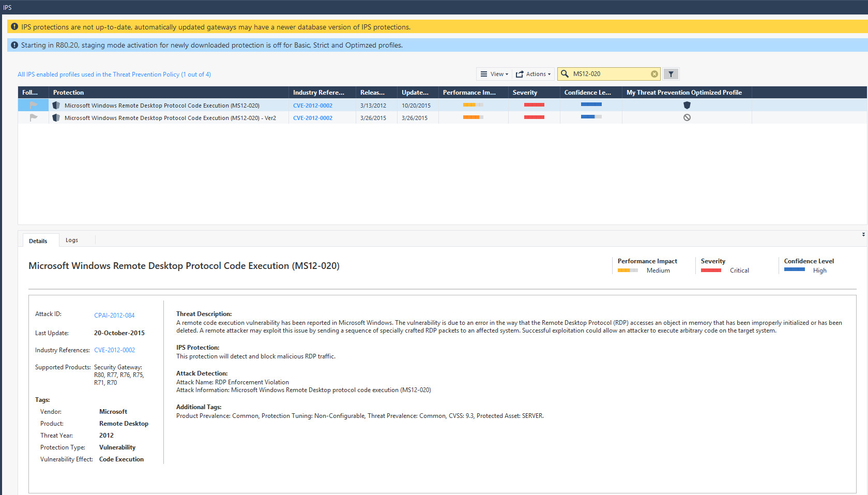This screenshot has height=495, width=868.
Task: Toggle follow-up flag on Ver2 row
Action: pyautogui.click(x=34, y=117)
